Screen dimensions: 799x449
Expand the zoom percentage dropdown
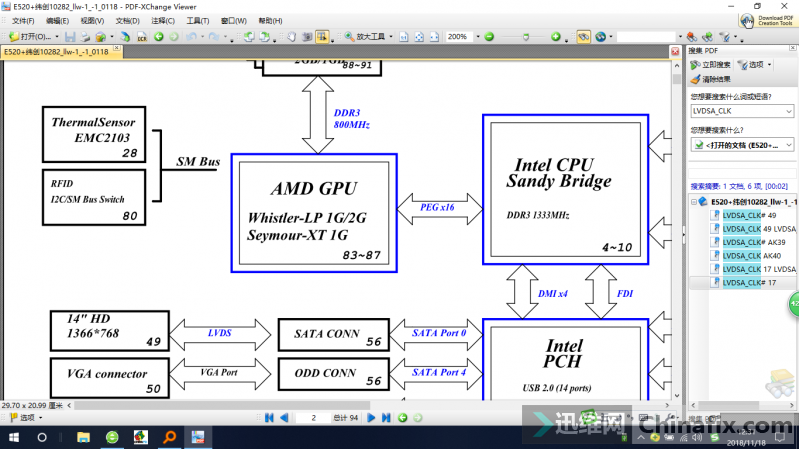478,37
